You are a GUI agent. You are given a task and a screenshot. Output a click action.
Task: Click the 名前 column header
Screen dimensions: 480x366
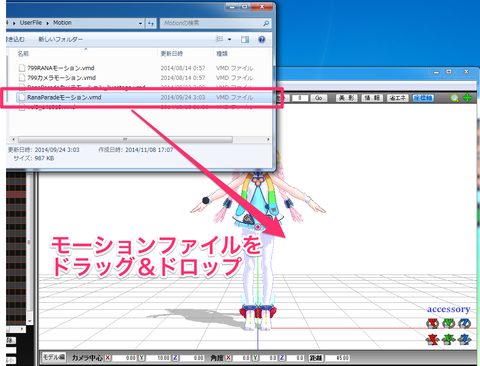[23, 54]
